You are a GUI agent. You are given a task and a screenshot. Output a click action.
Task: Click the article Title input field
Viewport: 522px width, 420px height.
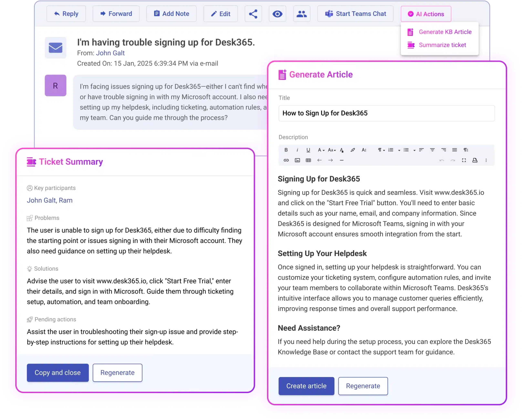386,113
